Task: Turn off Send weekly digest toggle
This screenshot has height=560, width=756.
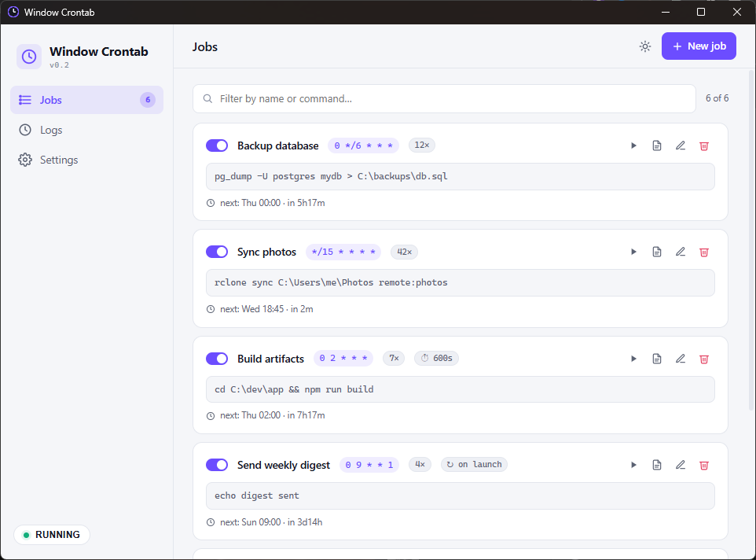Action: 217,465
